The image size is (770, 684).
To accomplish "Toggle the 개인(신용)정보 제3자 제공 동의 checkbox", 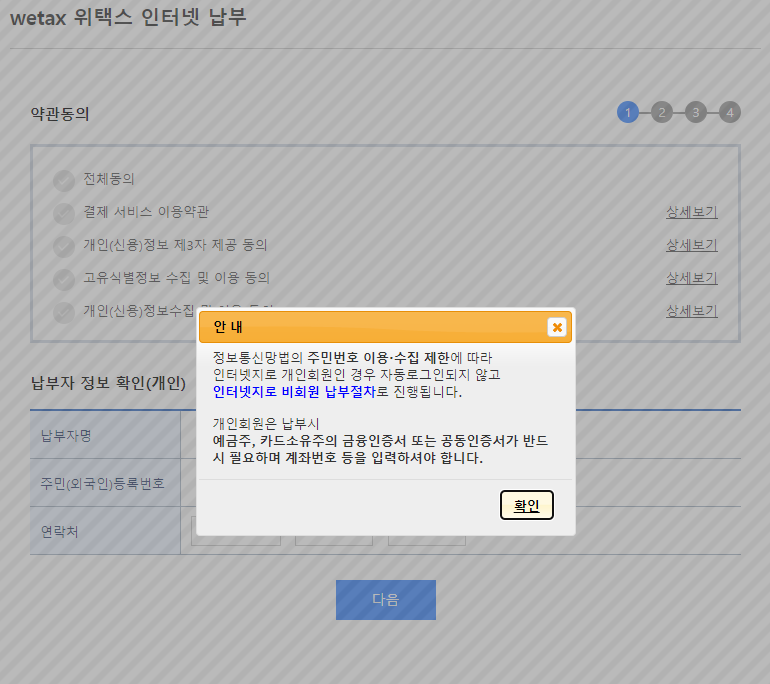I will point(64,246).
